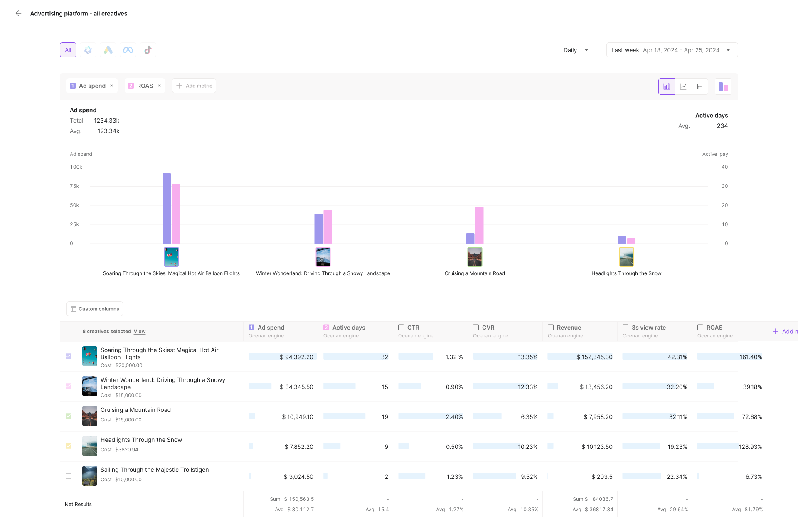The width and height of the screenshot is (798, 532).
Task: Remove the Ad spend metric chip
Action: 112,86
